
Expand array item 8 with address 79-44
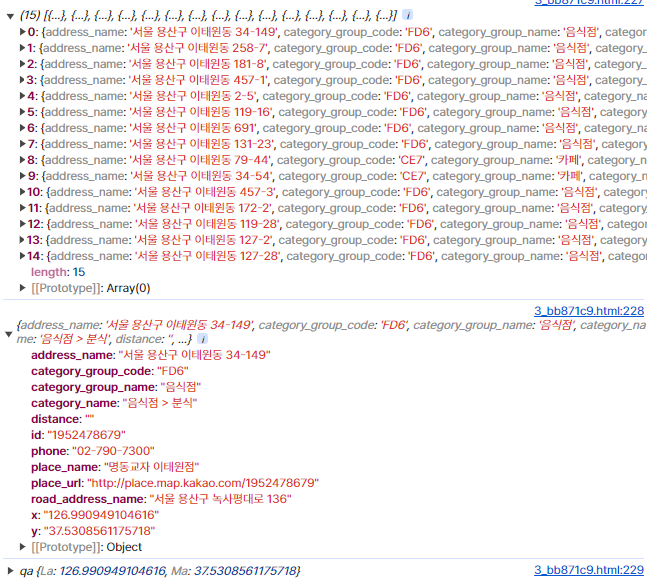point(23,160)
